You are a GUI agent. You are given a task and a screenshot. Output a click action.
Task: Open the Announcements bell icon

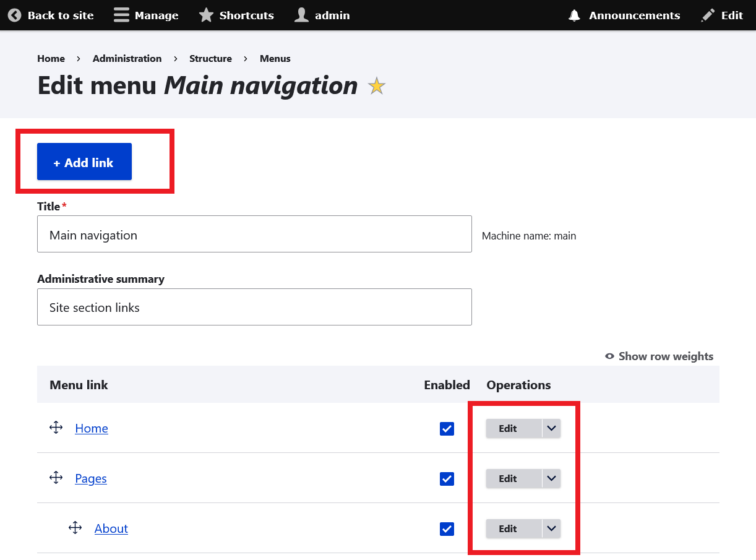[573, 15]
